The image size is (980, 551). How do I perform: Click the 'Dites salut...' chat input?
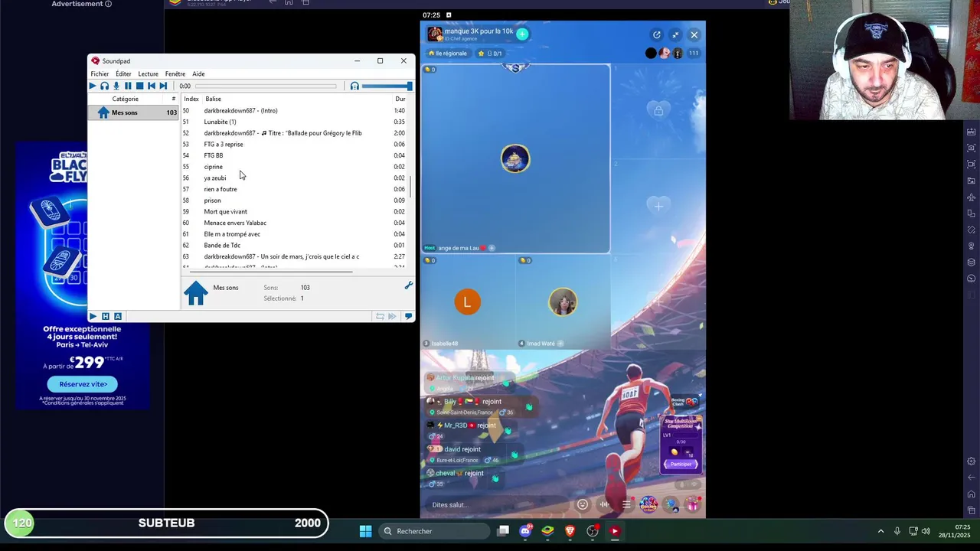coord(498,504)
